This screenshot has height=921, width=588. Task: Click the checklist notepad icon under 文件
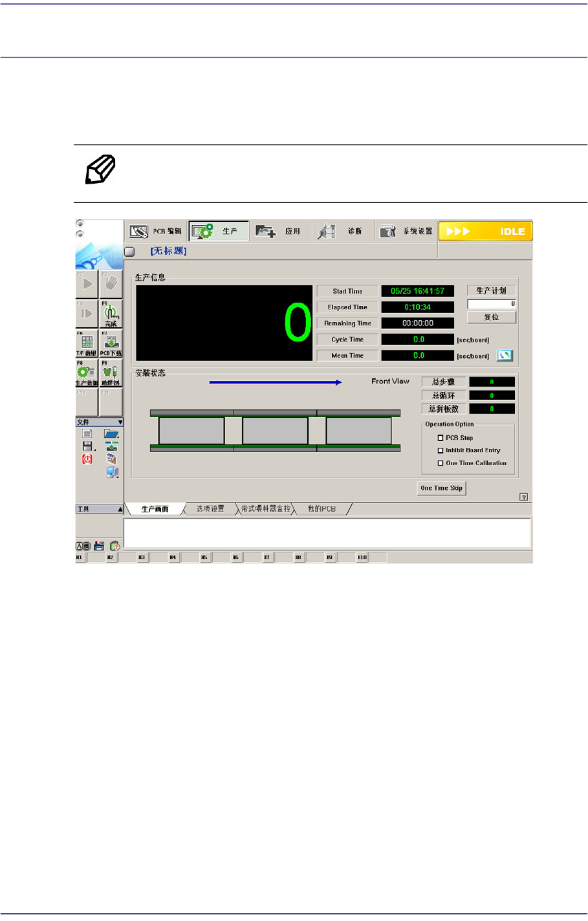pos(111,459)
